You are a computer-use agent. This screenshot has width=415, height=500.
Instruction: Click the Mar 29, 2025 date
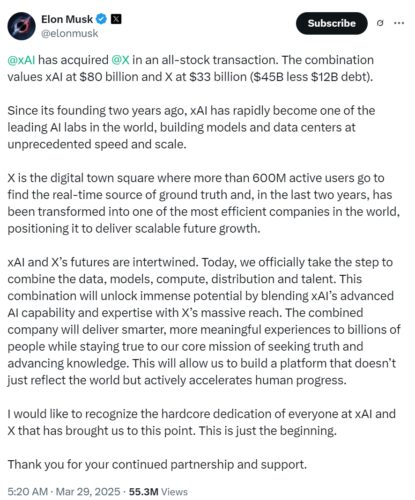point(88,492)
